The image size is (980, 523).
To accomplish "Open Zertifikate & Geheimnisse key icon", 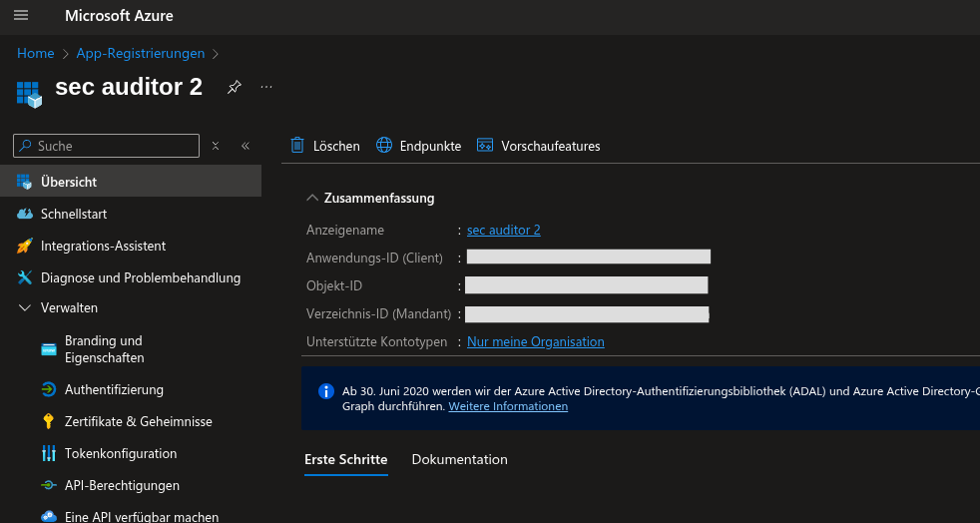I will [x=48, y=421].
